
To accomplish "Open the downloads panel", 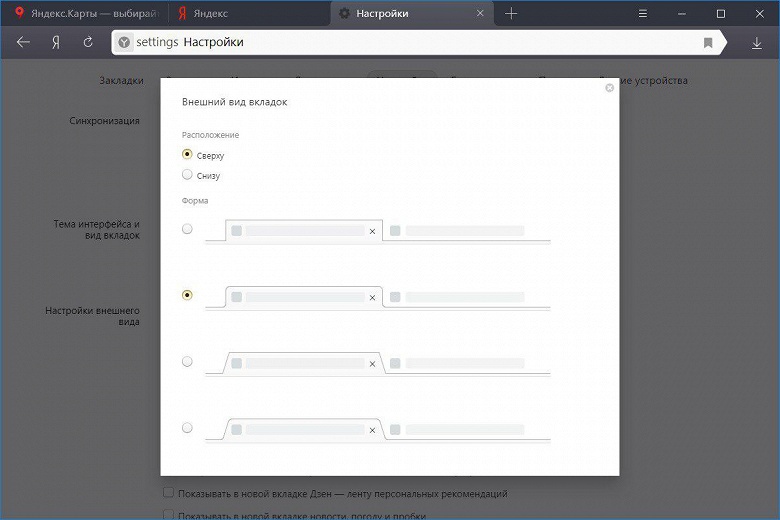I will pyautogui.click(x=757, y=43).
